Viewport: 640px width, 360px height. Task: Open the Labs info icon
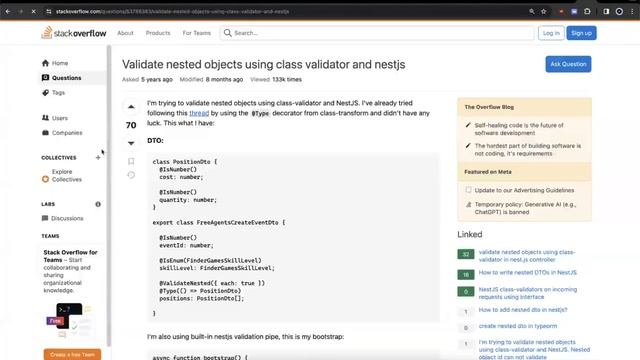98,204
